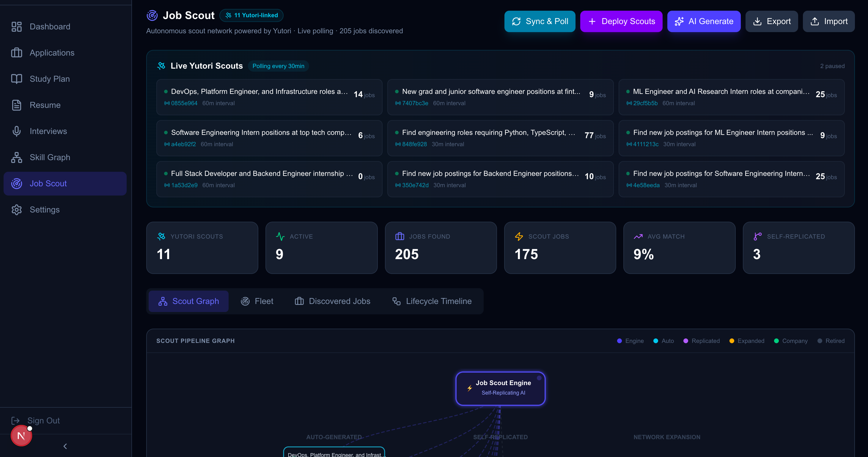Switch to Lifecycle Timeline tab

tap(432, 301)
